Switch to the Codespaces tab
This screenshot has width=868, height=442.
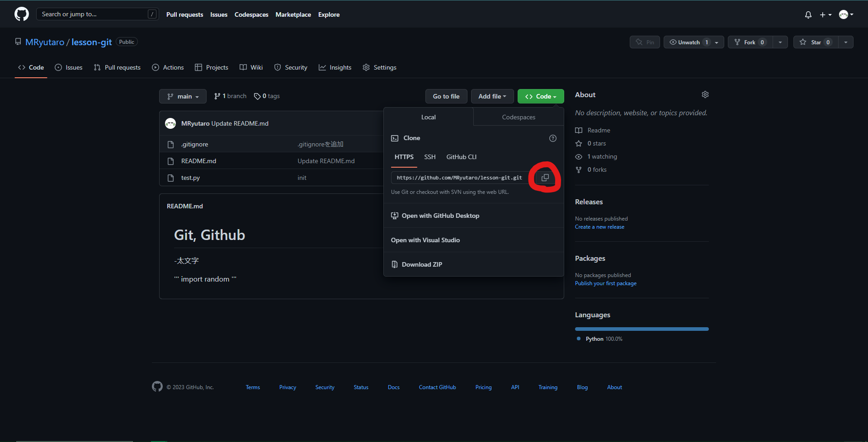(x=518, y=117)
